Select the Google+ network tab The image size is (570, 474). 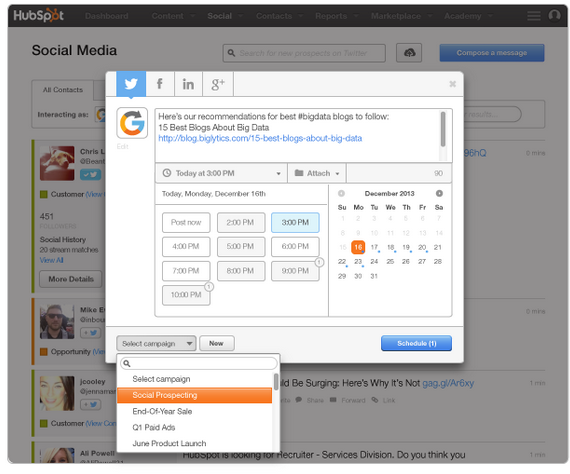click(218, 84)
